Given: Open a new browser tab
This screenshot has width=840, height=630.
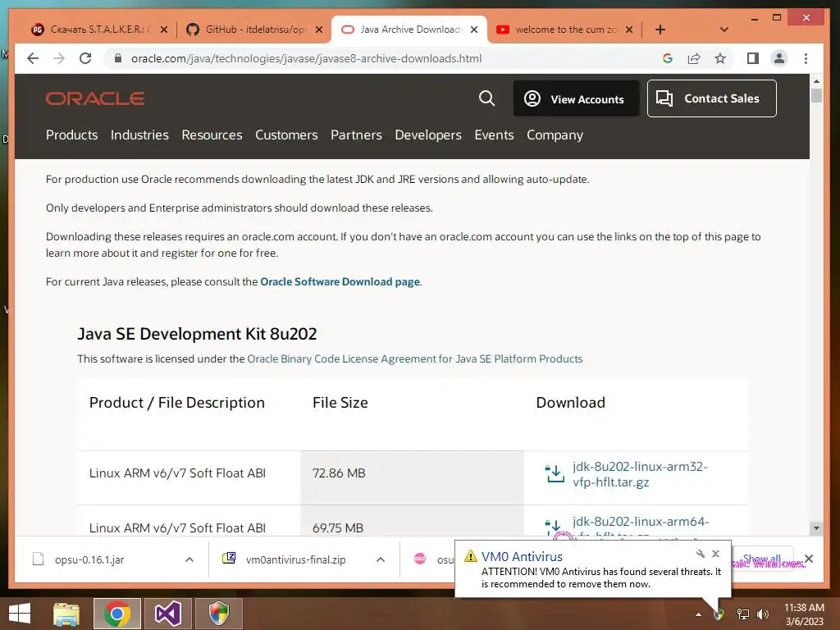Looking at the screenshot, I should click(660, 30).
